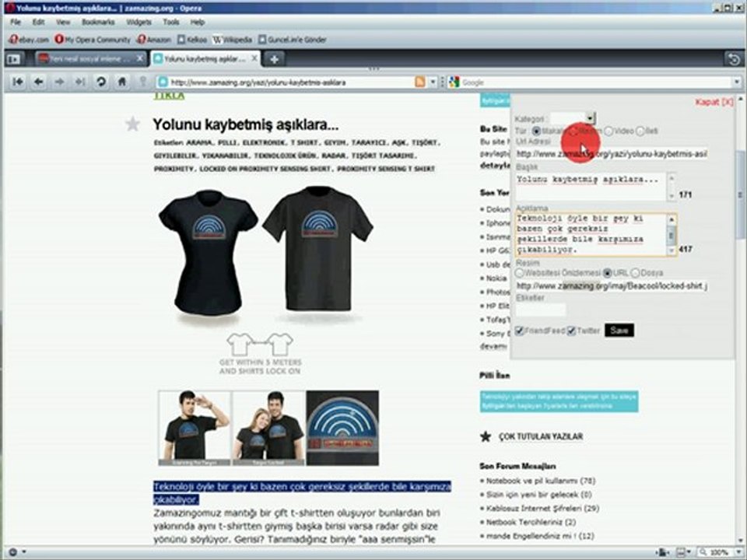The height and width of the screenshot is (560, 747).
Task: Go forward with the Forward arrow
Action: [60, 82]
